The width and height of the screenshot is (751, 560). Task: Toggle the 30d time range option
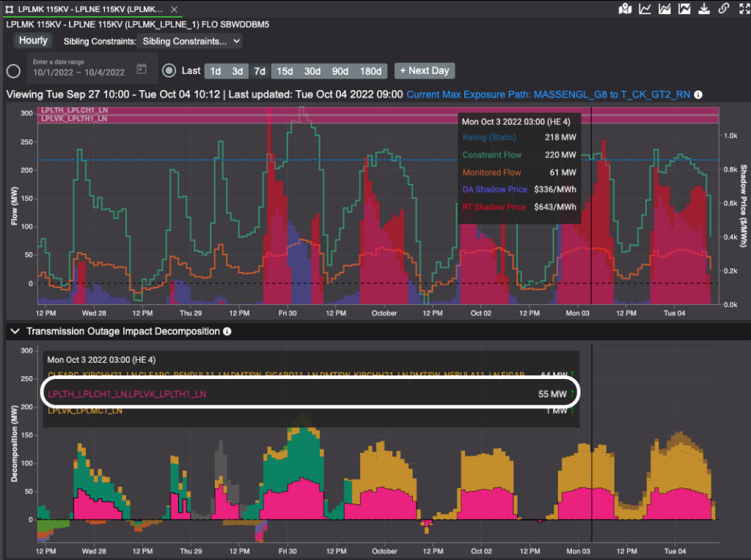pyautogui.click(x=312, y=71)
